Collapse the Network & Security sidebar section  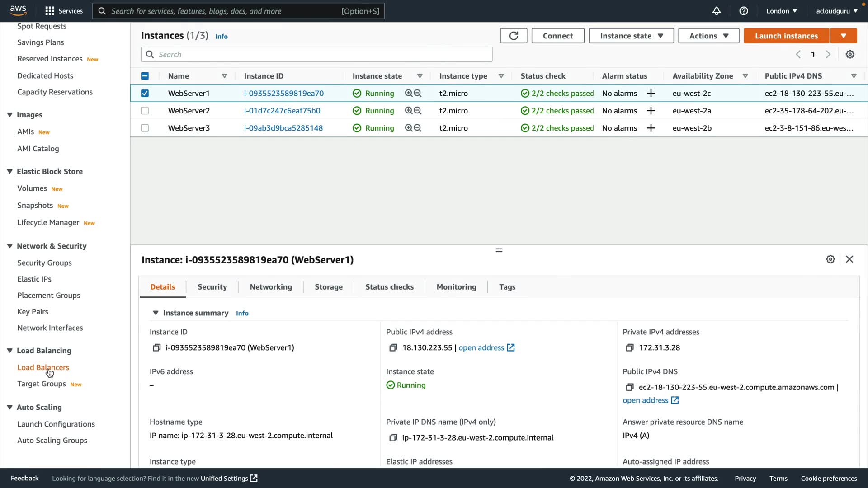pos(9,246)
